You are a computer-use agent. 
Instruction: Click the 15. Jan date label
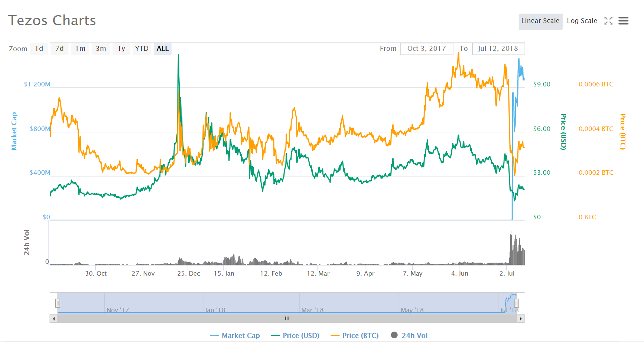(x=224, y=273)
